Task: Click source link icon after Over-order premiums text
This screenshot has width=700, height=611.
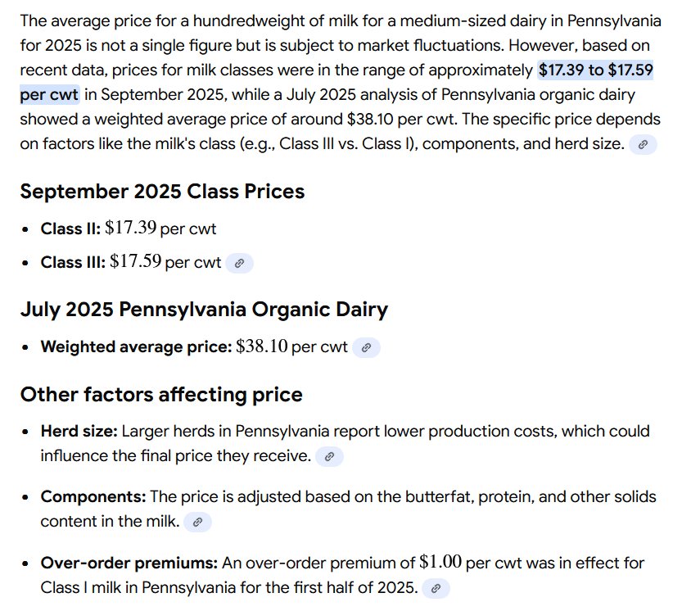Action: (436, 588)
